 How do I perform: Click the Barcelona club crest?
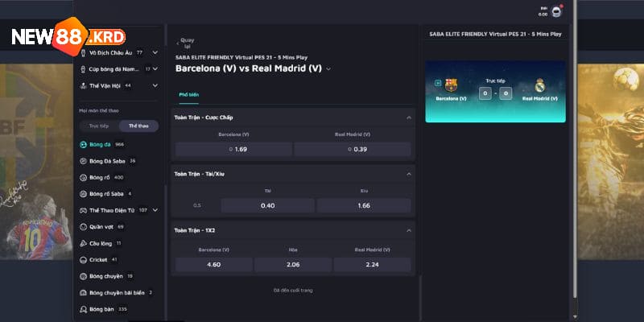(x=451, y=85)
